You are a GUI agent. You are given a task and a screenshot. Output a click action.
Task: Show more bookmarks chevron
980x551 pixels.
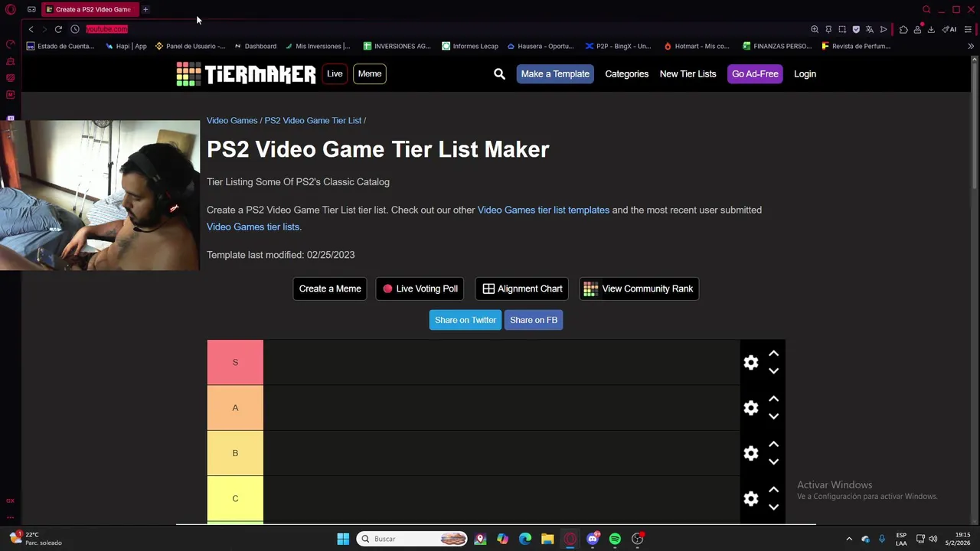pyautogui.click(x=971, y=46)
